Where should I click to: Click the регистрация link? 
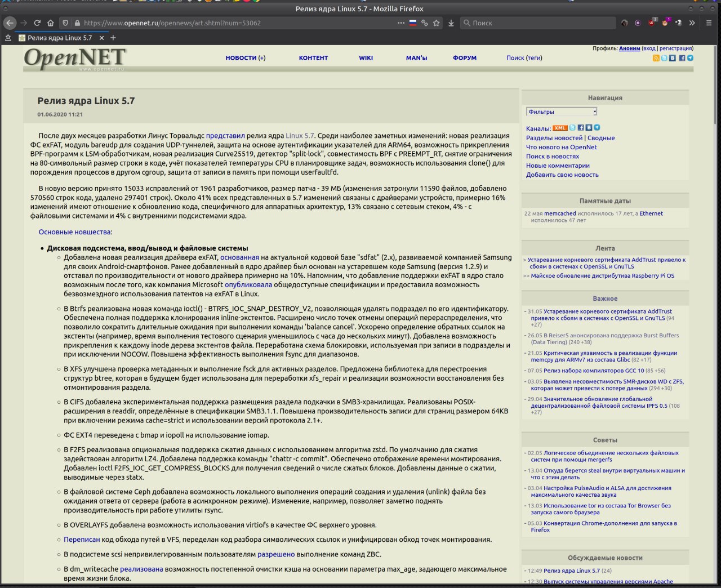676,48
